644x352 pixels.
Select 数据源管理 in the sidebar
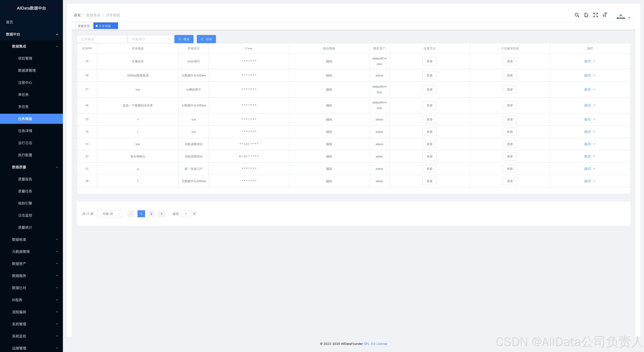[x=27, y=70]
